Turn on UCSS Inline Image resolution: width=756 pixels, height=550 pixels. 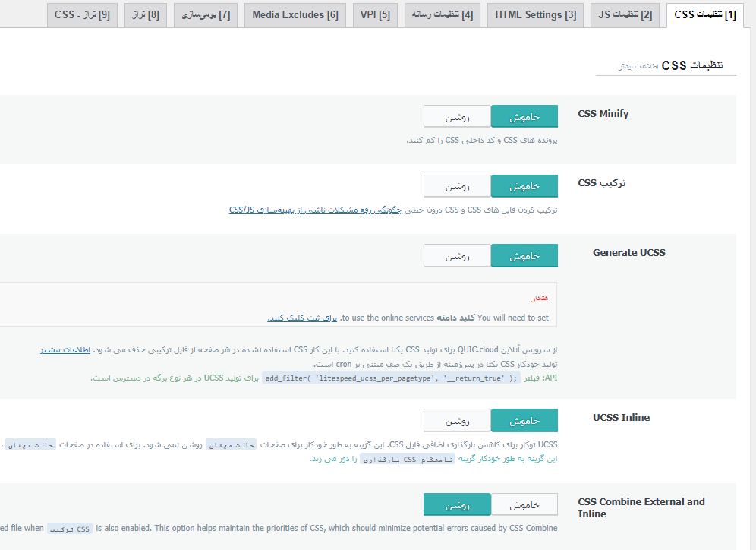457,420
